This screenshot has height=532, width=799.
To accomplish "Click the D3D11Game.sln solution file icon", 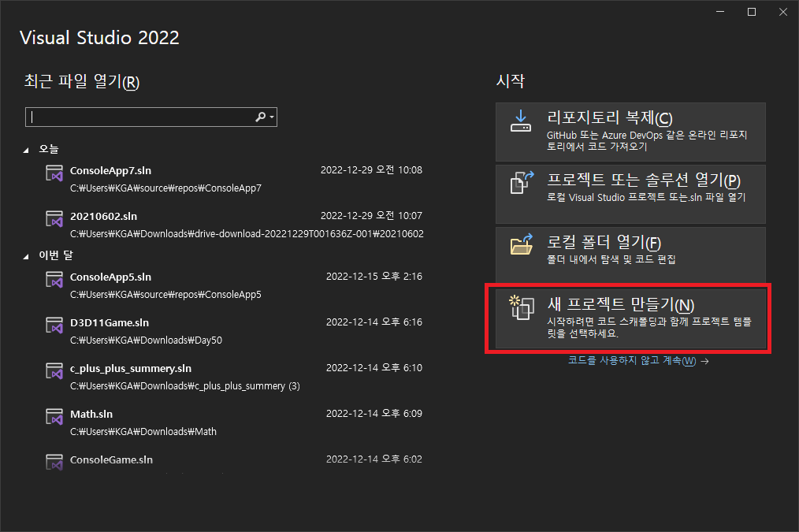I will [54, 325].
